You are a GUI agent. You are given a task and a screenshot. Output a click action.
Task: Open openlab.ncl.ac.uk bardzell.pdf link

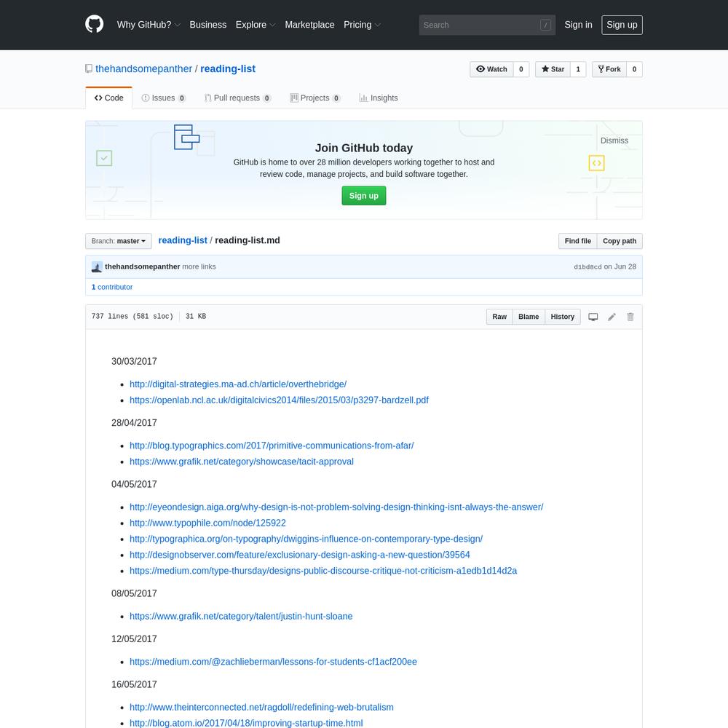279,400
